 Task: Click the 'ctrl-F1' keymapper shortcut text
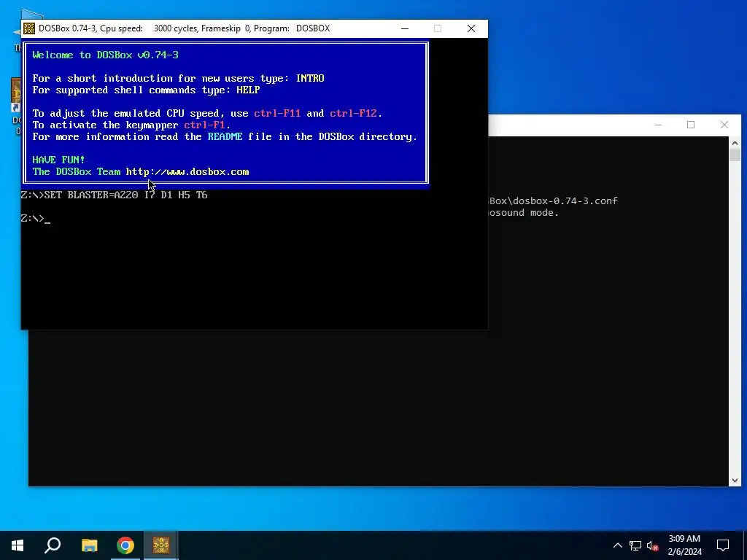point(204,125)
